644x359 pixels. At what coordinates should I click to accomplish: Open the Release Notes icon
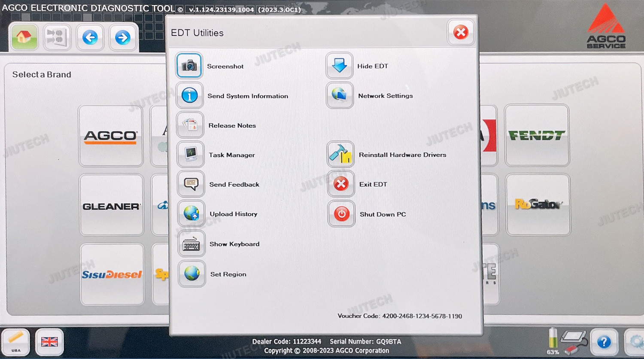(190, 125)
